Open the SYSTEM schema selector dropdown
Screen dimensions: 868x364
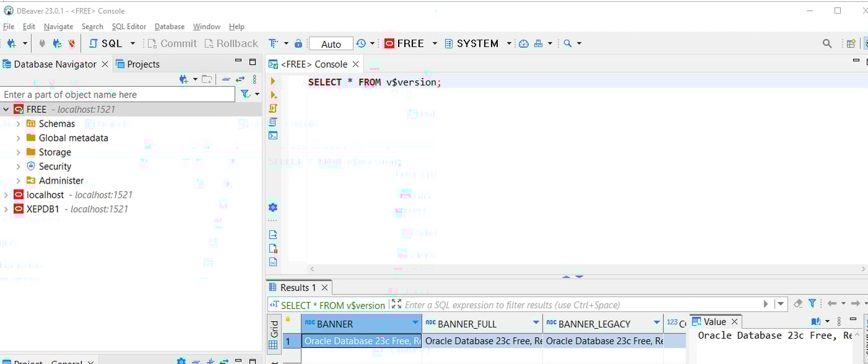(x=508, y=43)
